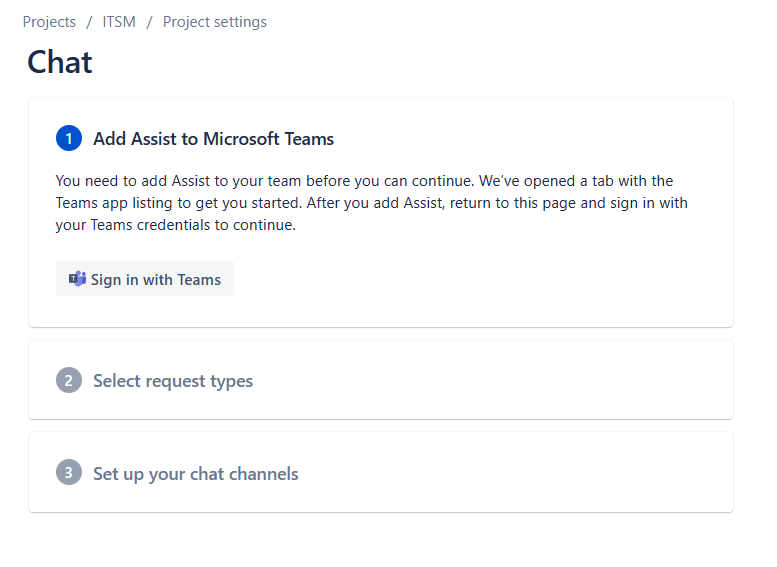Screen dimensions: 777x567
Task: Expand the Select request types step
Action: point(173,381)
